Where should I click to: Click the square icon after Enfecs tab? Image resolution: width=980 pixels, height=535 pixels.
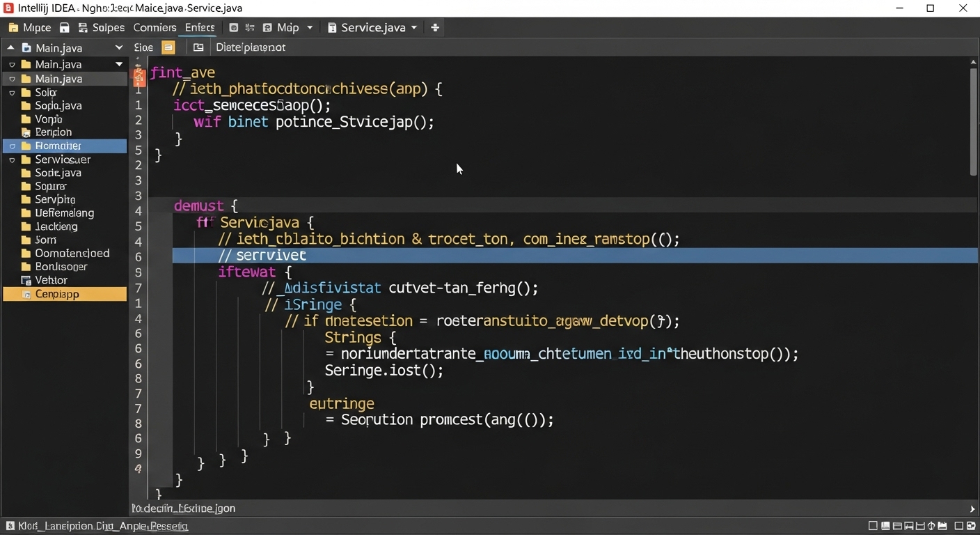[233, 28]
